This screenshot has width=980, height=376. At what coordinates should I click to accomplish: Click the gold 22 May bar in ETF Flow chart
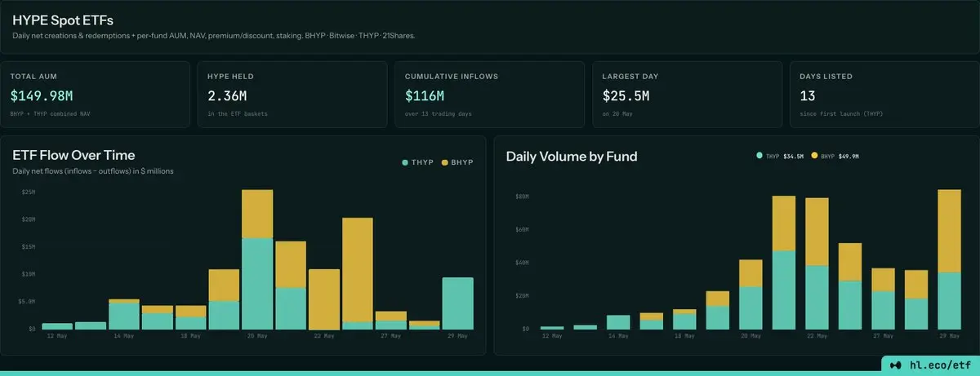coord(324,299)
